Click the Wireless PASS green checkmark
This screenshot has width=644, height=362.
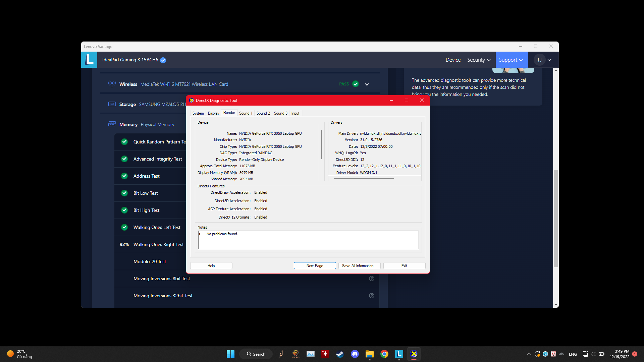[356, 84]
